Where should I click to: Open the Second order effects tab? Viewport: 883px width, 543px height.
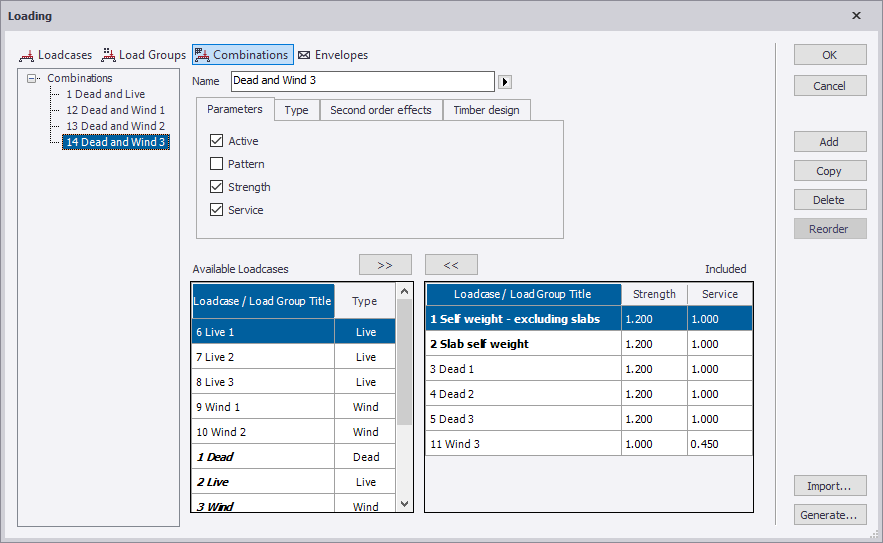381,110
